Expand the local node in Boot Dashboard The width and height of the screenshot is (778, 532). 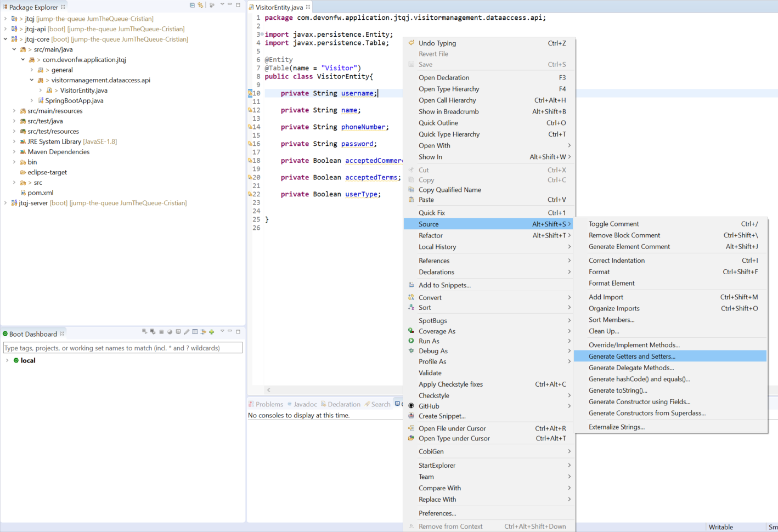pos(7,360)
